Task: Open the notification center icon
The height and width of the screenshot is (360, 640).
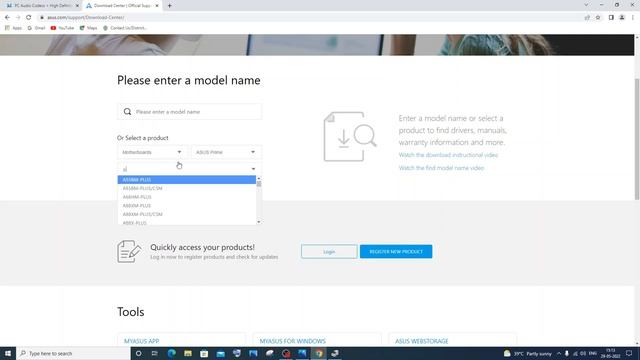Action: coord(629,353)
